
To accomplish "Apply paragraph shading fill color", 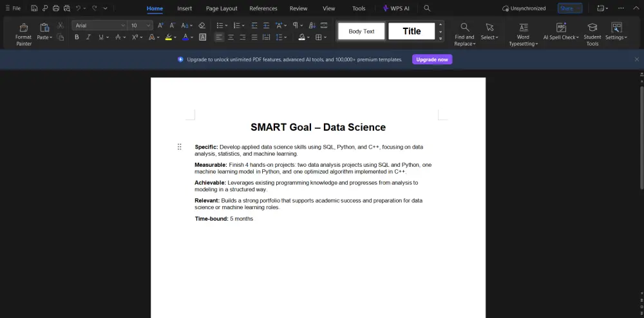I will [x=302, y=37].
